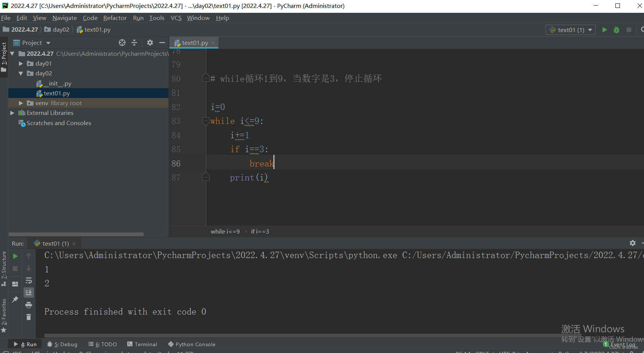Viewport: 644px width, 353px height.
Task: Close the text01 (1) Run tab
Action: pyautogui.click(x=74, y=244)
